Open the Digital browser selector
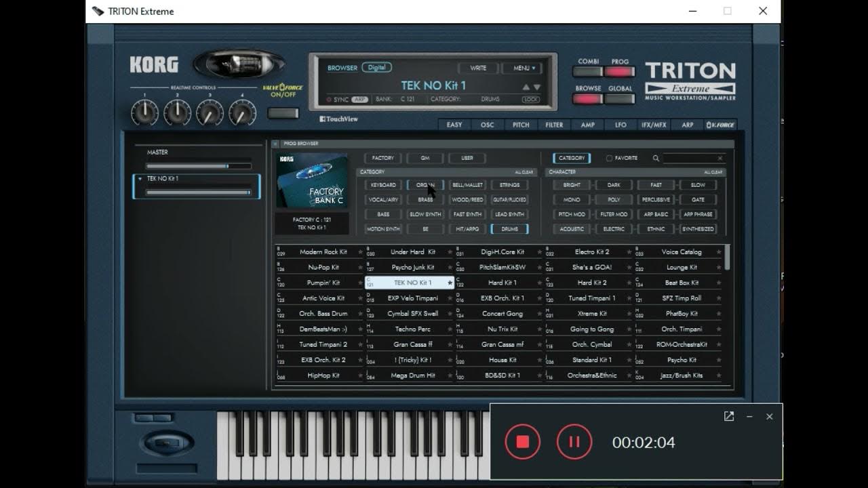 [376, 67]
